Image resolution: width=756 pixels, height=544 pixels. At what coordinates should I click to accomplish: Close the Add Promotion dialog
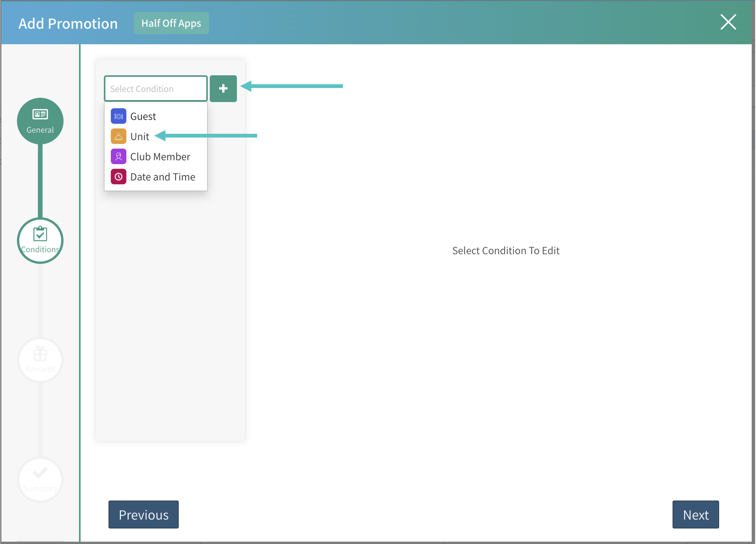(x=728, y=22)
